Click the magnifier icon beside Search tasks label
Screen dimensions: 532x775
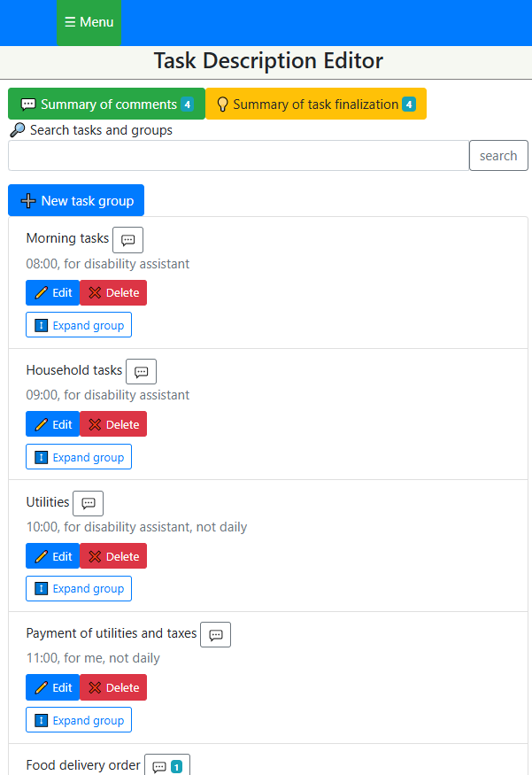click(18, 130)
